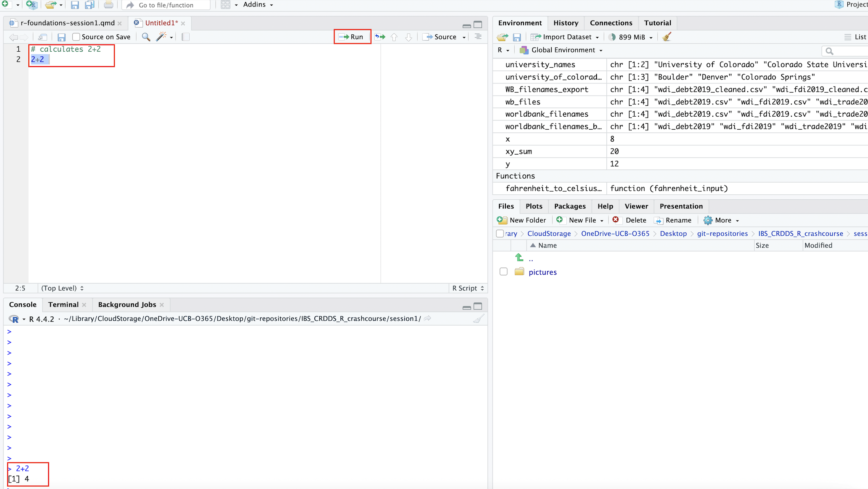The height and width of the screenshot is (489, 868).
Task: Clear the environment with the broom icon
Action: coord(667,37)
